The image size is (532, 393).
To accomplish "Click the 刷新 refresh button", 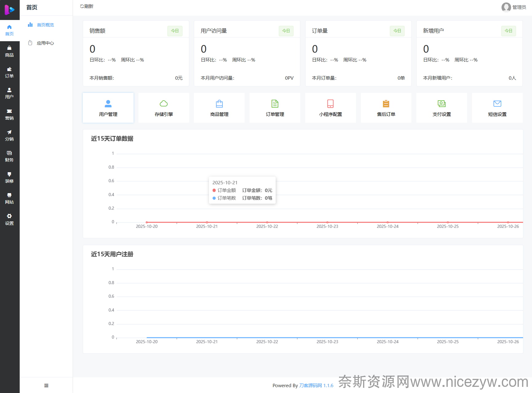I will pyautogui.click(x=87, y=6).
